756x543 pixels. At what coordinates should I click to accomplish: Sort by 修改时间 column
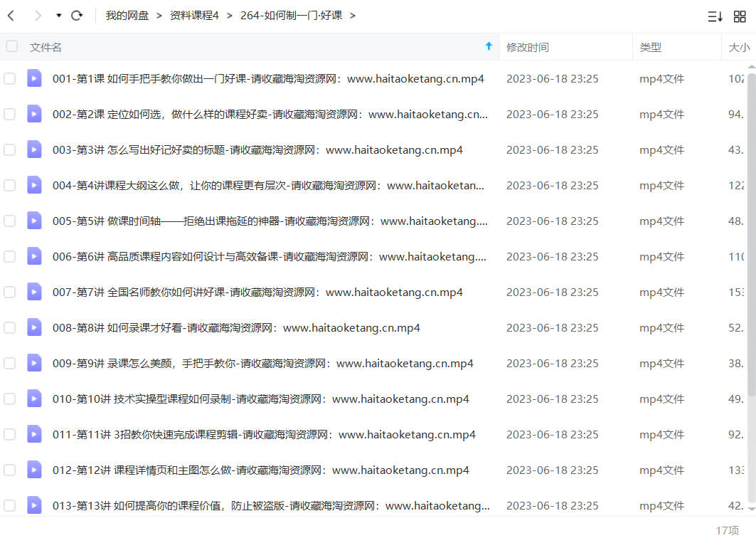pyautogui.click(x=528, y=47)
